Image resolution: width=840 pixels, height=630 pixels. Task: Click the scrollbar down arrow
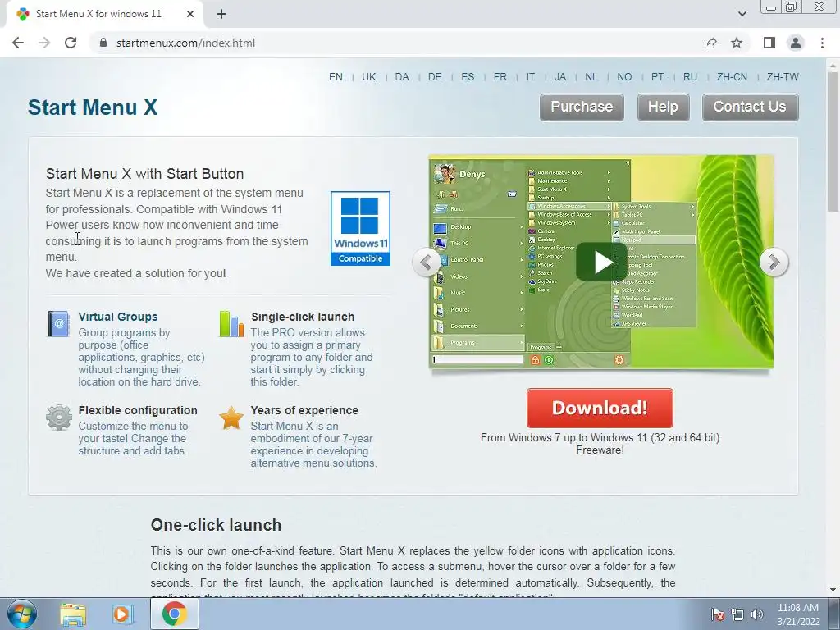[x=833, y=590]
